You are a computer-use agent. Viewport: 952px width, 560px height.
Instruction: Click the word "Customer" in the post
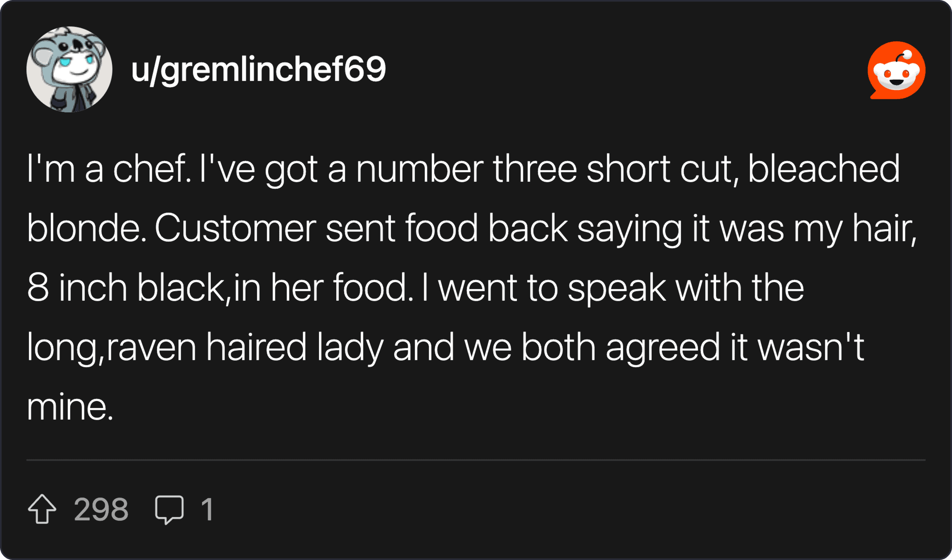(235, 228)
